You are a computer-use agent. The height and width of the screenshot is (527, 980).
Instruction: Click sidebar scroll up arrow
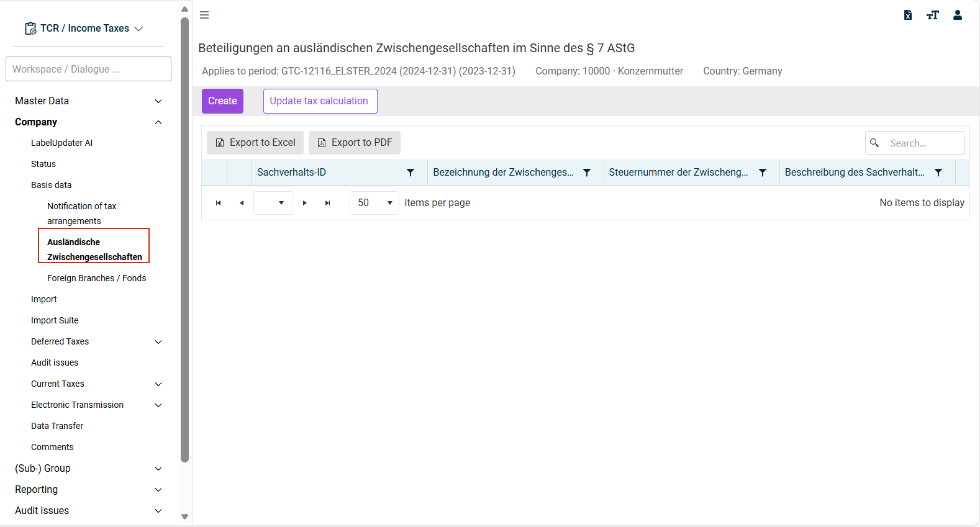tap(184, 9)
